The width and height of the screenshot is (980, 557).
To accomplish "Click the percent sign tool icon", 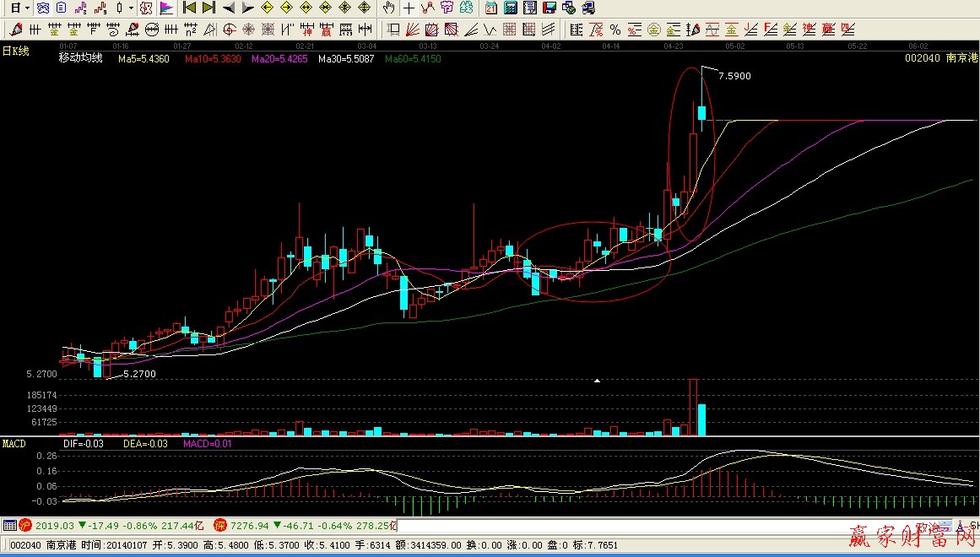I will tap(615, 30).
